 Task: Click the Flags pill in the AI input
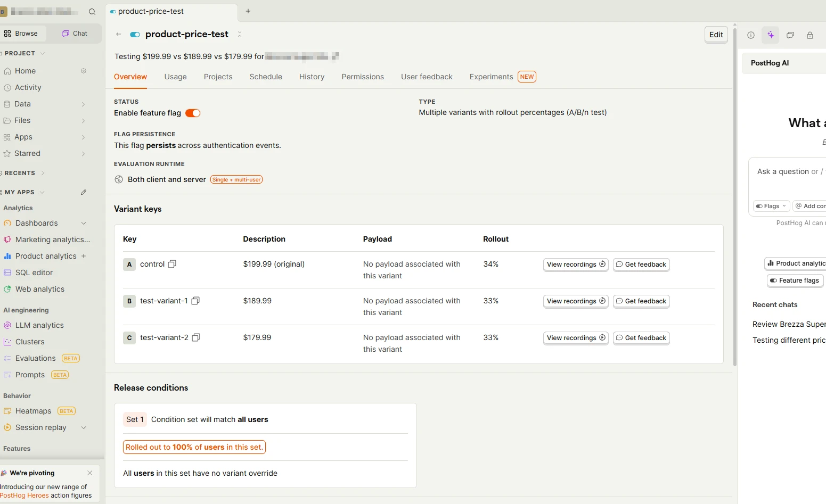tap(771, 206)
